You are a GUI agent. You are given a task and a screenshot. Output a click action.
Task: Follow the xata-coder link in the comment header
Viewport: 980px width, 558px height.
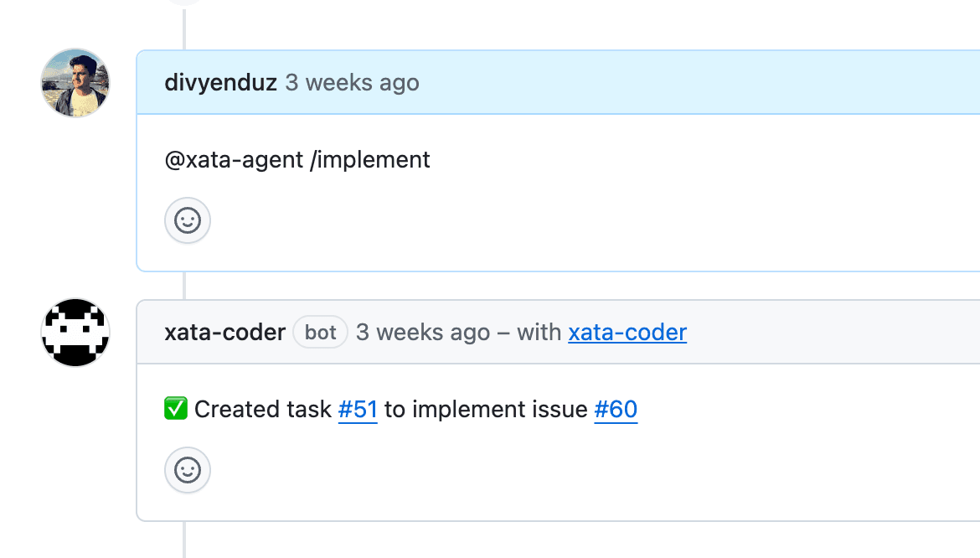[627, 333]
